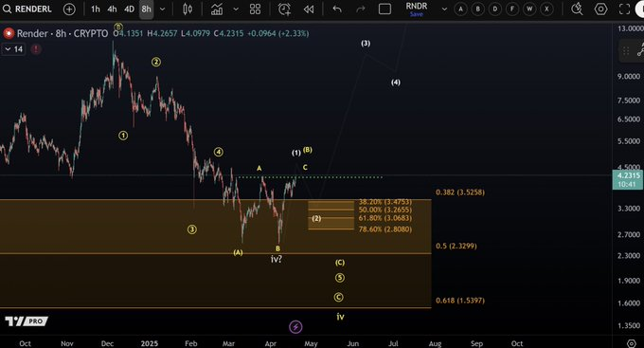Click the current price label 4.2315
This screenshot has height=348, width=644.
tap(628, 180)
